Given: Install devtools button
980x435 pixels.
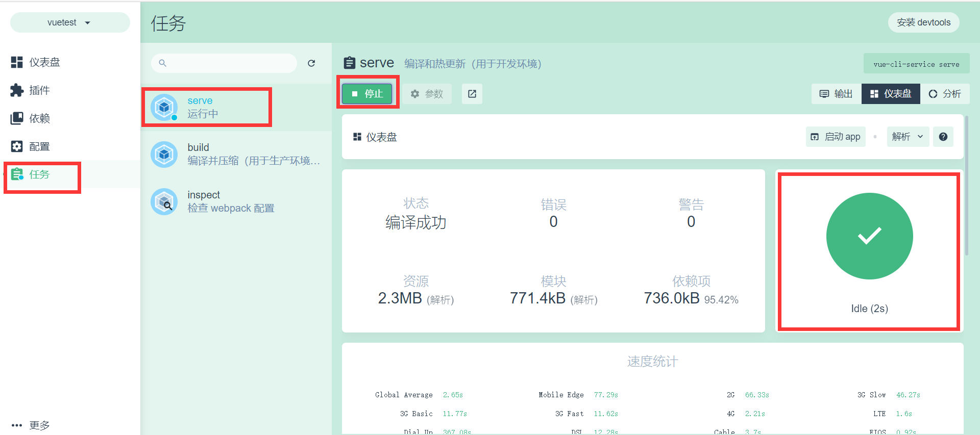Looking at the screenshot, I should [923, 22].
